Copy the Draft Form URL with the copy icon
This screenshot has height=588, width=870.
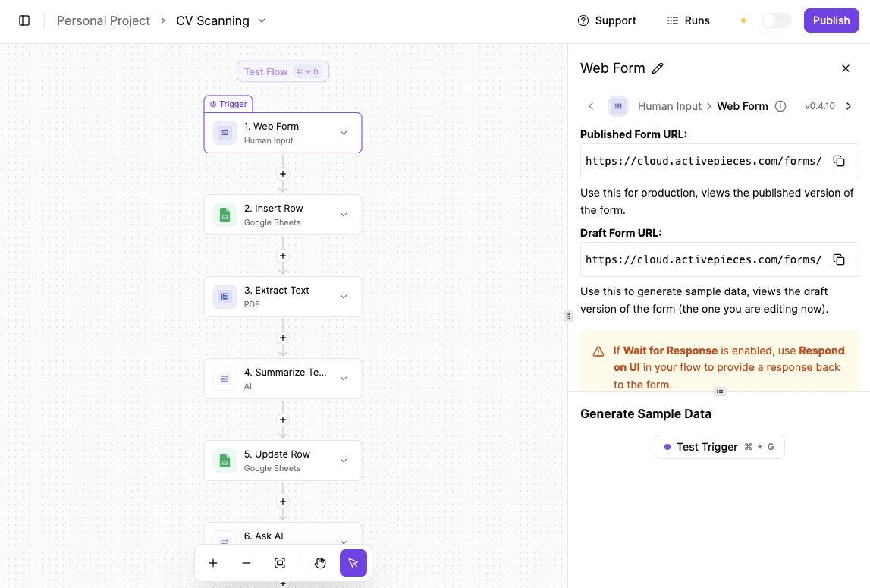click(x=839, y=259)
